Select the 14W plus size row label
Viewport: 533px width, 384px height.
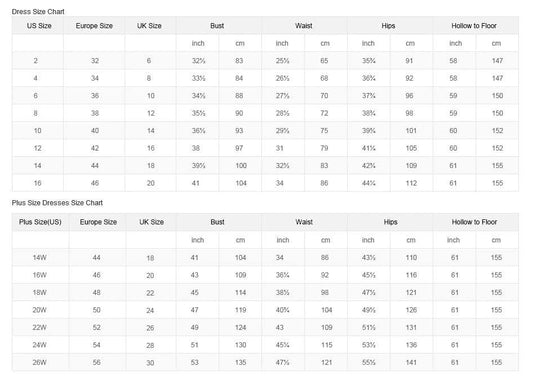pyautogui.click(x=39, y=258)
